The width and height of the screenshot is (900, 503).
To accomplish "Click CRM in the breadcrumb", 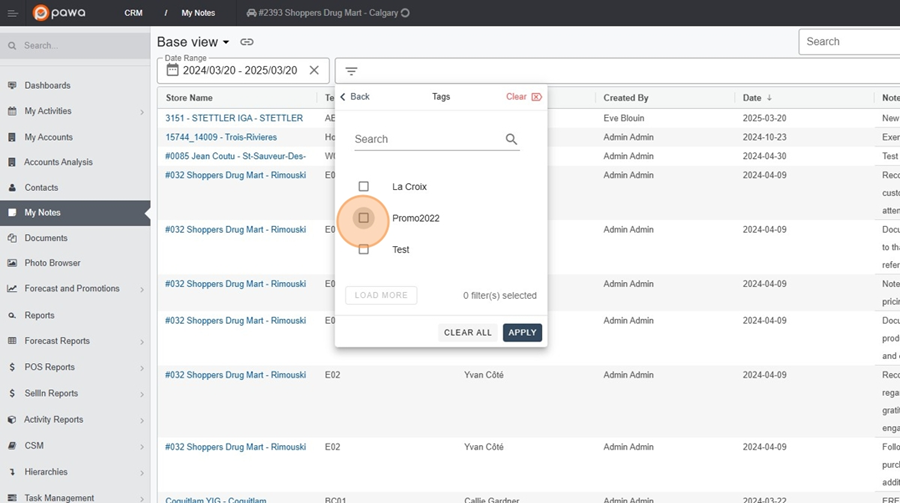I will pyautogui.click(x=133, y=13).
